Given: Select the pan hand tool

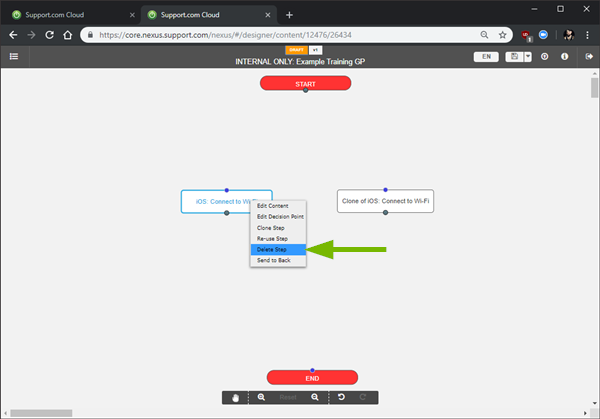Looking at the screenshot, I should [235, 398].
